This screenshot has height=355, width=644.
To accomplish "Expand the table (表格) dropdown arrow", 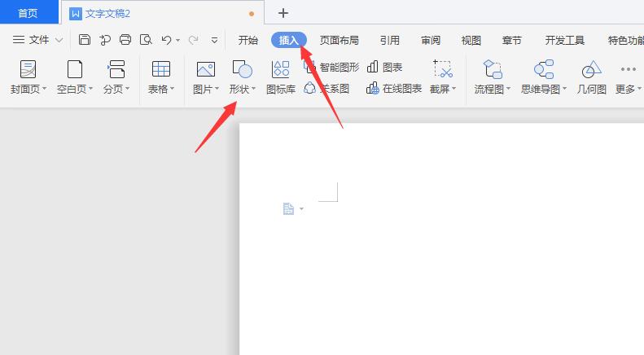I will pyautogui.click(x=172, y=89).
